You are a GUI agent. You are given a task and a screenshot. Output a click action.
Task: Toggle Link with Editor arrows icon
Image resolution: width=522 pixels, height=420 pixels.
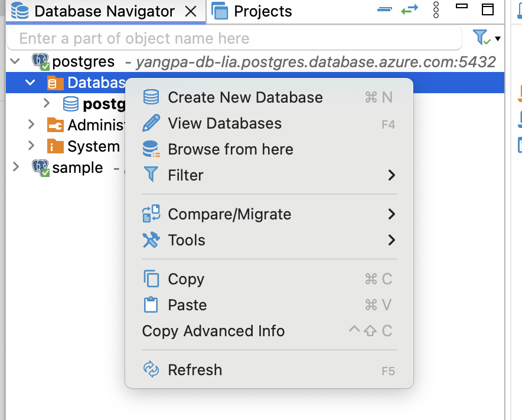click(x=409, y=10)
